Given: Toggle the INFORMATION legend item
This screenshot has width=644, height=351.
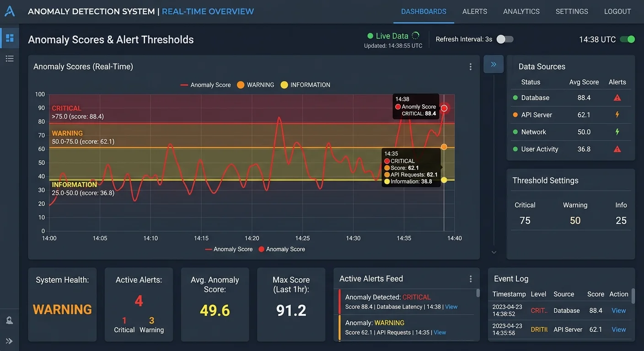Looking at the screenshot, I should tap(306, 85).
